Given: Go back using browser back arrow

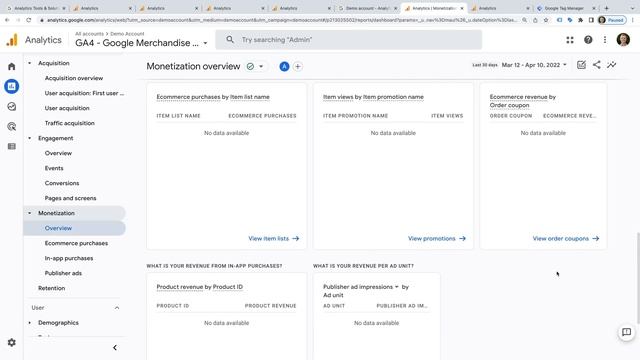Looking at the screenshot, I should (x=7, y=20).
